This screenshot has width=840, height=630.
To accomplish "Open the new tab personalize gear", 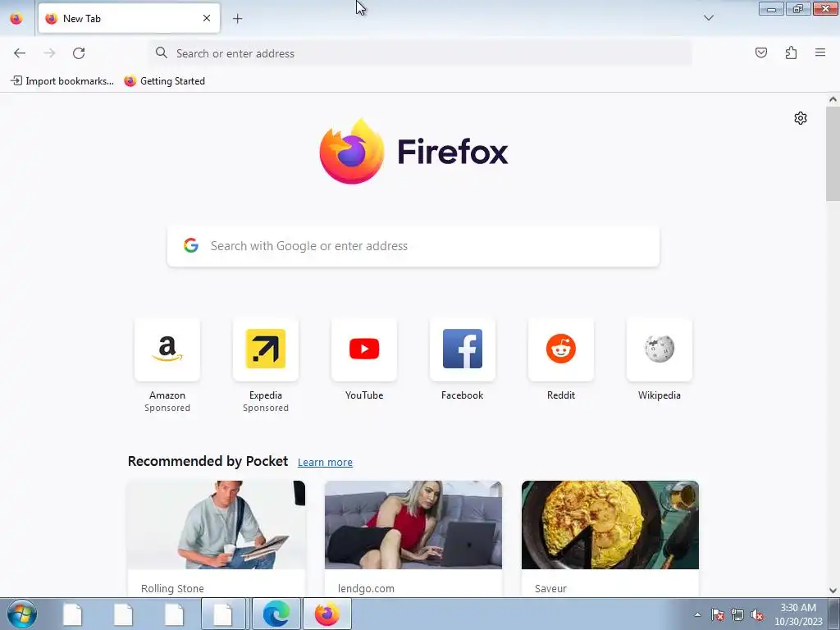I will tap(801, 118).
